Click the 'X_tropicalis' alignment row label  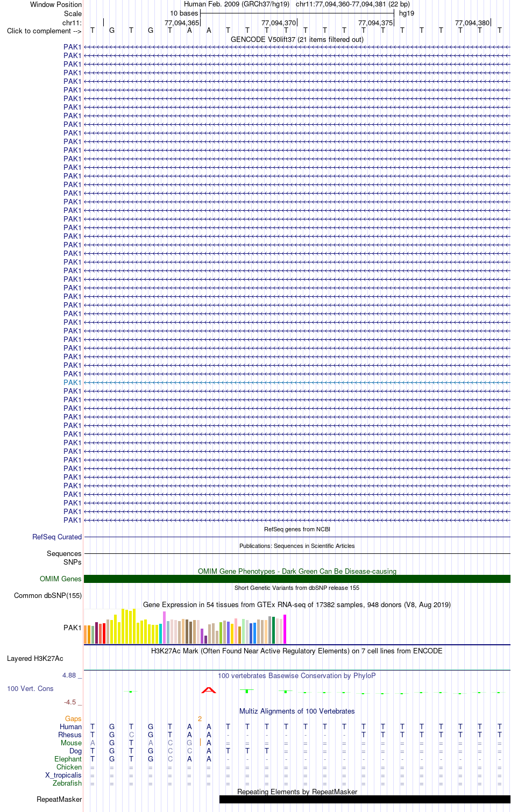tap(63, 775)
